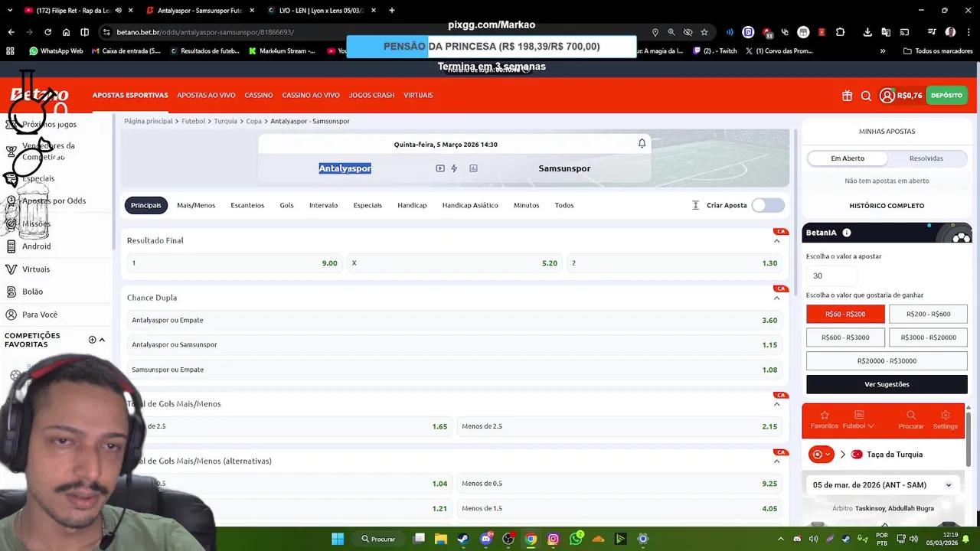Select the R$20000 - R$30000 winnings range

[x=887, y=360]
